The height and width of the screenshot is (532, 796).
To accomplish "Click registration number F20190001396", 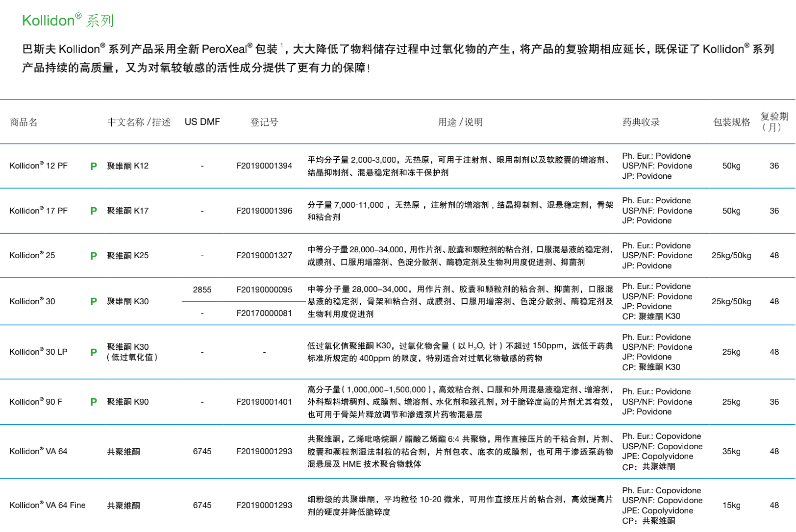I will click(x=264, y=211).
